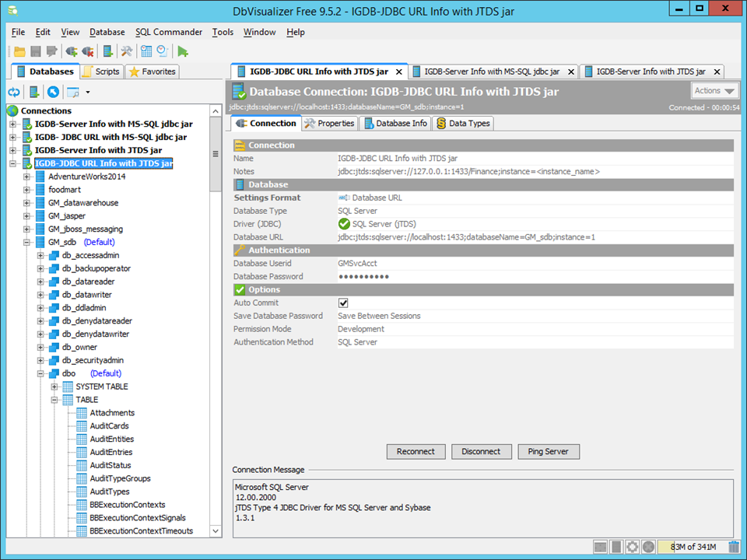Expand the foodmart database node

coord(26,190)
